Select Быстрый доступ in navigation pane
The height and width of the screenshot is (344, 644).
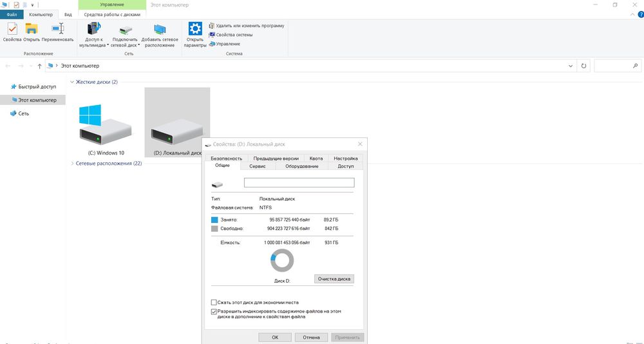tap(33, 87)
